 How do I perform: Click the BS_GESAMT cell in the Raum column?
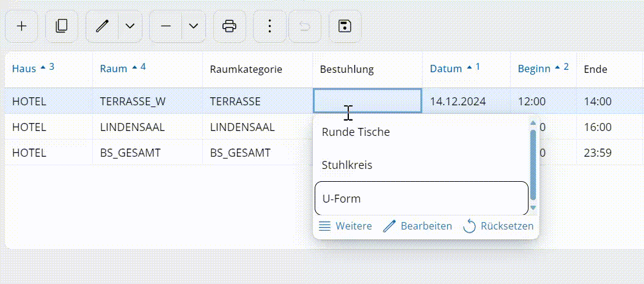click(147, 153)
